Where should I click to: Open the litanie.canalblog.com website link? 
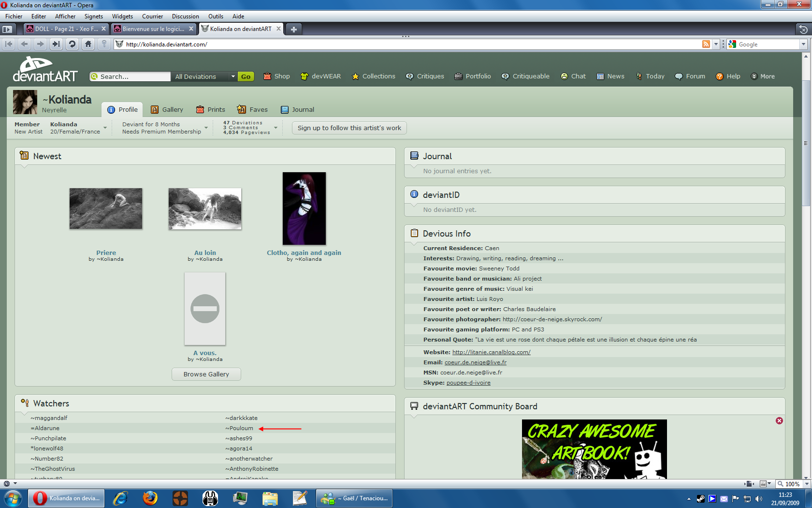[491, 352]
